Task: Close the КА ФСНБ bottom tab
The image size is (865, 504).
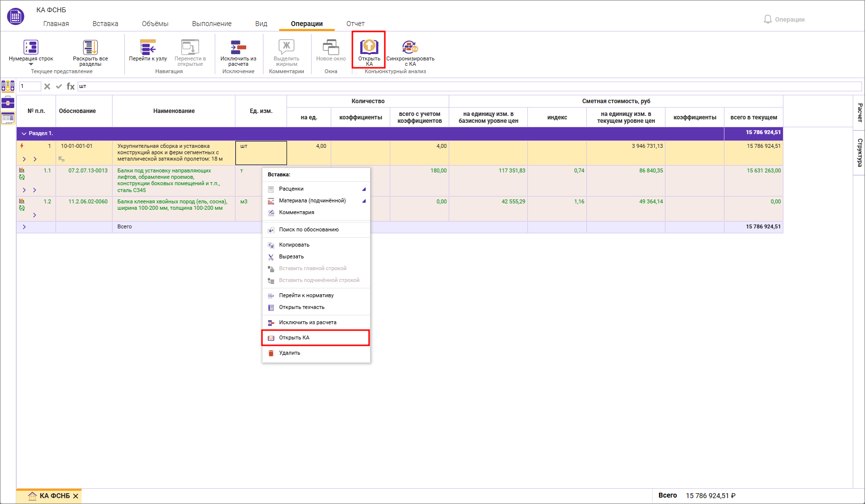Action: pos(76,496)
